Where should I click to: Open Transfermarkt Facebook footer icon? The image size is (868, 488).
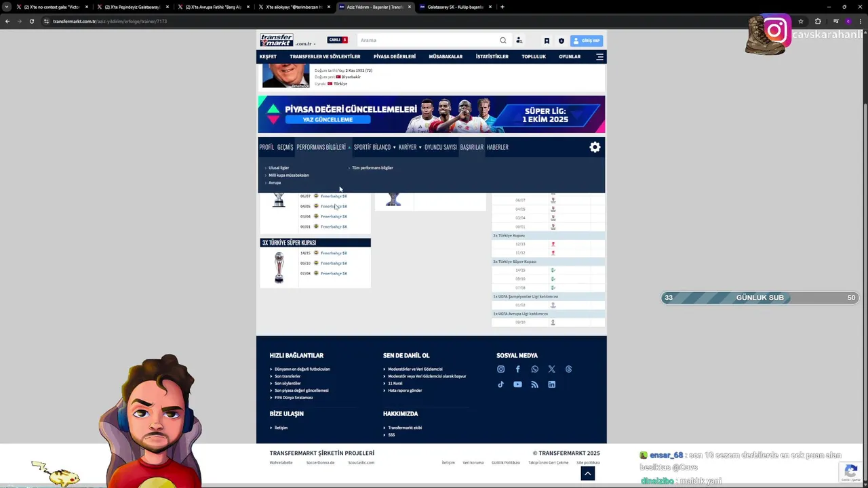tap(517, 369)
